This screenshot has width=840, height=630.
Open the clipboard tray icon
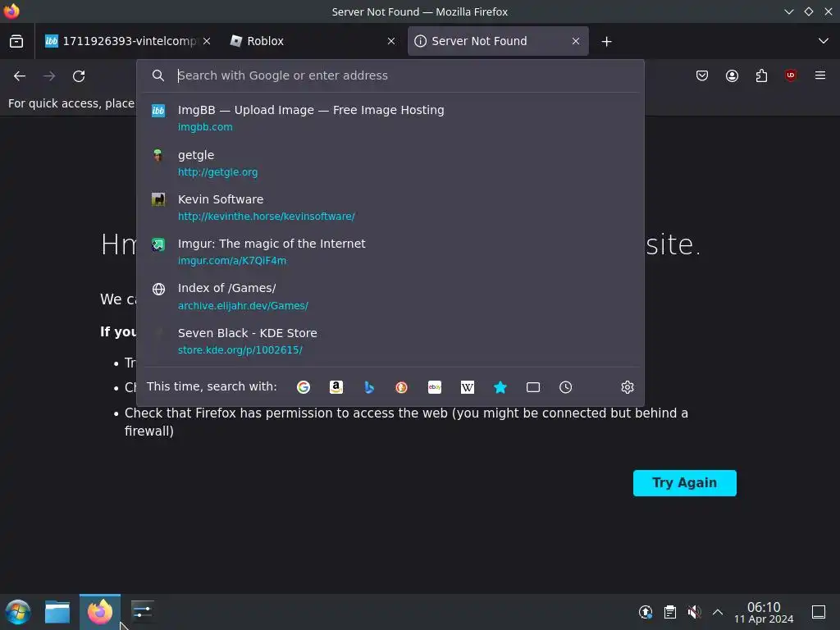(669, 612)
